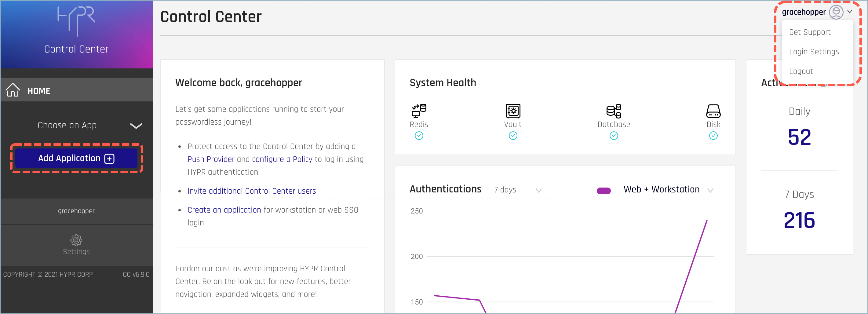Collapse the user menu chevron
This screenshot has height=314, width=868.
849,12
